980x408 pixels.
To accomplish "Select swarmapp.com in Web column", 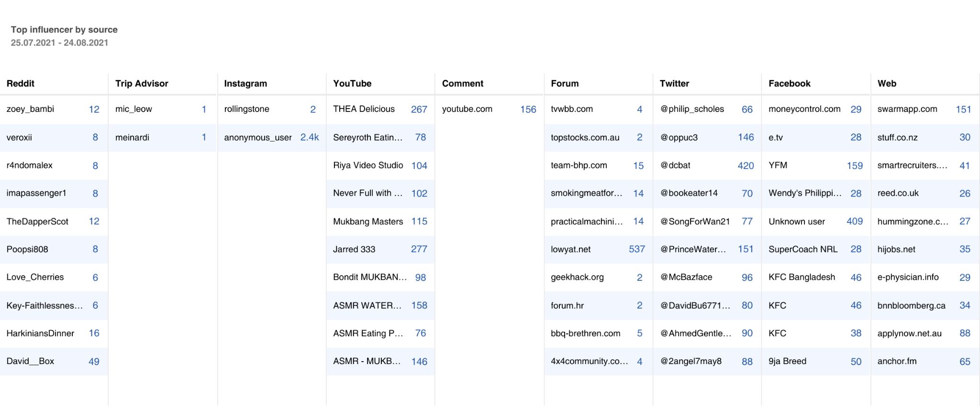I will 907,109.
